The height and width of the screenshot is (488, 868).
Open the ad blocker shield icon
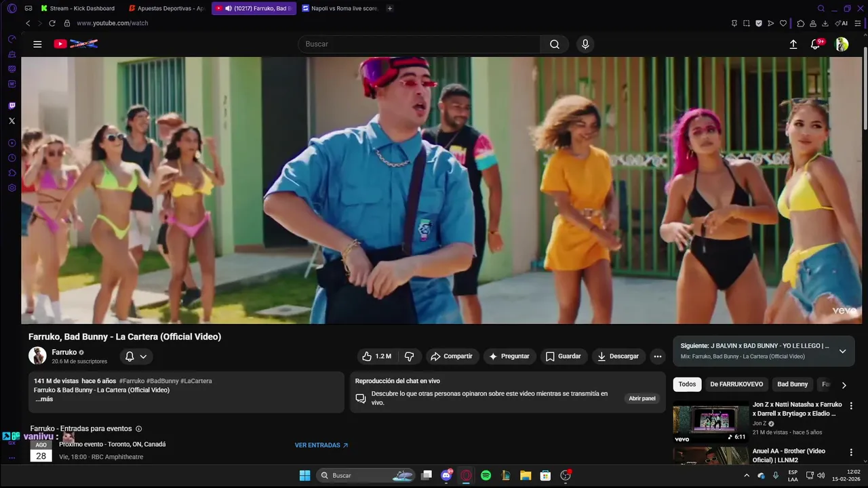759,23
